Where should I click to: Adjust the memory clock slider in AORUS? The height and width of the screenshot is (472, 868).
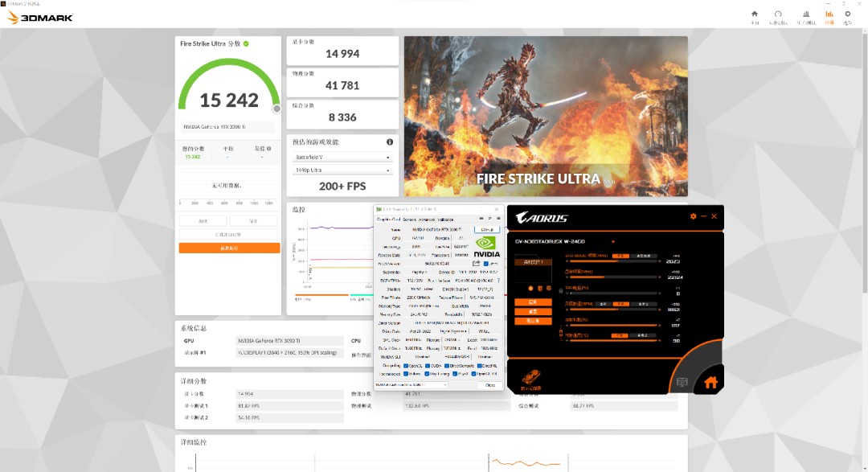[x=612, y=277]
